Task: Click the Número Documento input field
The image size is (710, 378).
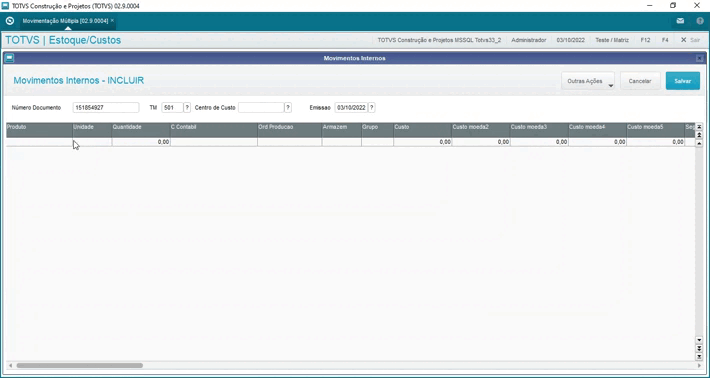Action: point(106,108)
